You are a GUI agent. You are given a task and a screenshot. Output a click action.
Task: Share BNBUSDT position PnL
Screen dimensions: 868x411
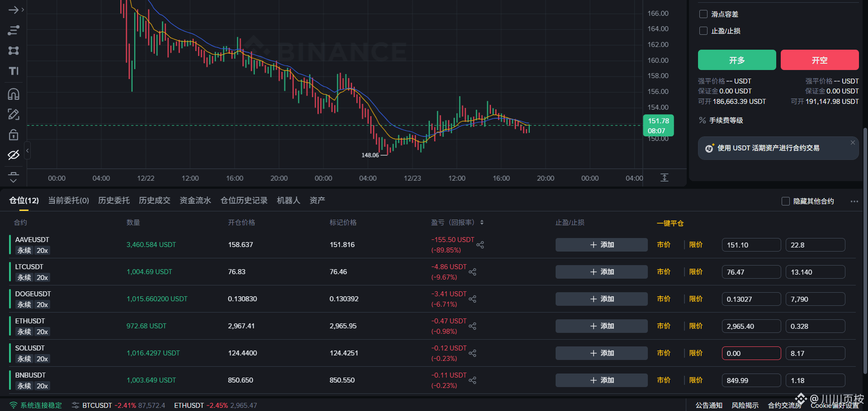point(472,380)
